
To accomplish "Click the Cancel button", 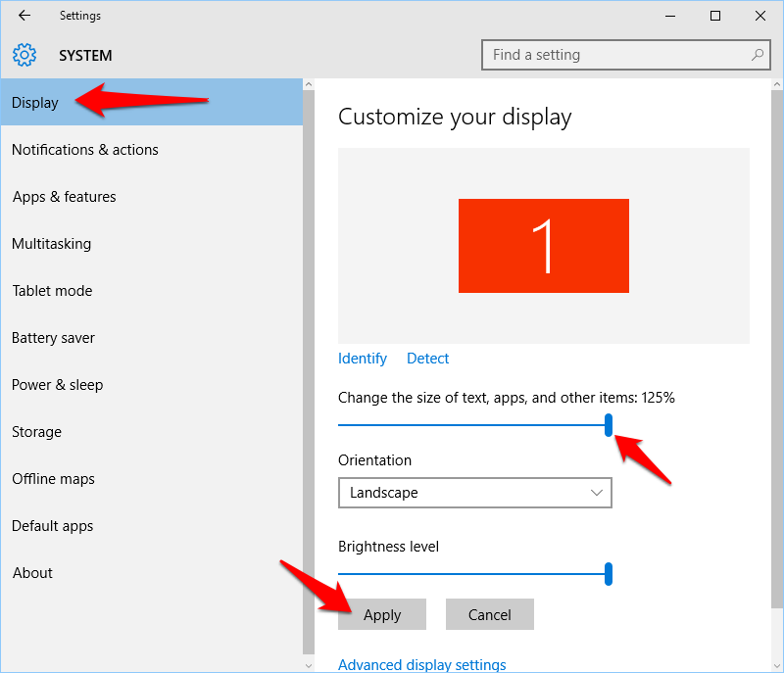I will coord(489,614).
